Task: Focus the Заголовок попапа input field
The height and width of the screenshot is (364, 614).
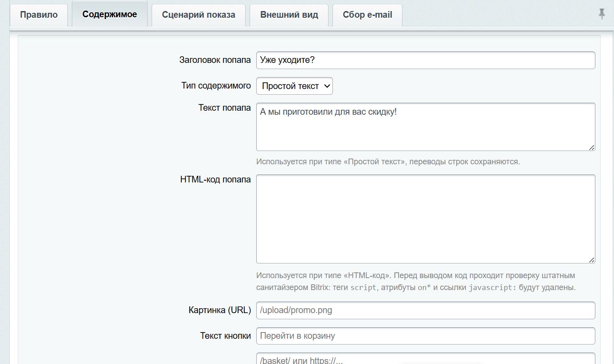Action: [426, 60]
